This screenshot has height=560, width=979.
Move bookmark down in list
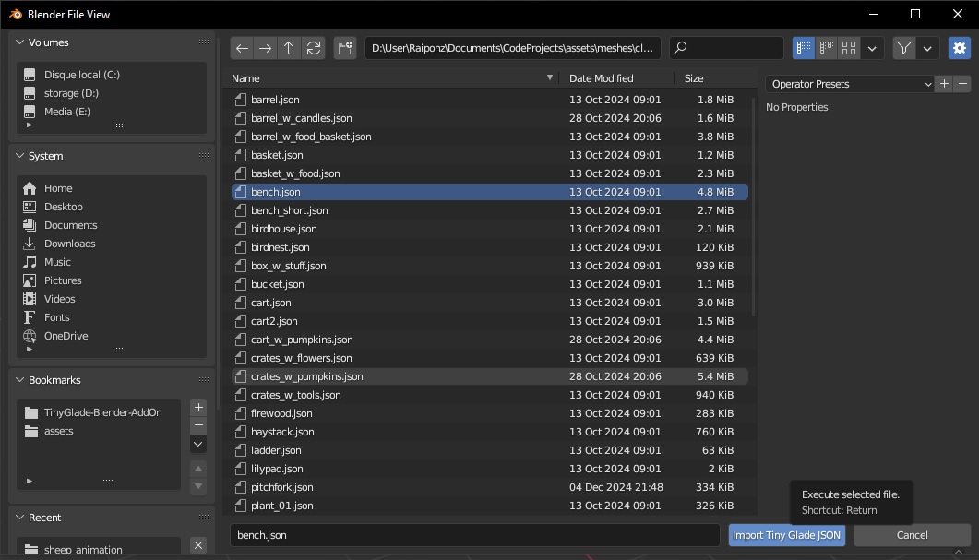click(x=198, y=486)
